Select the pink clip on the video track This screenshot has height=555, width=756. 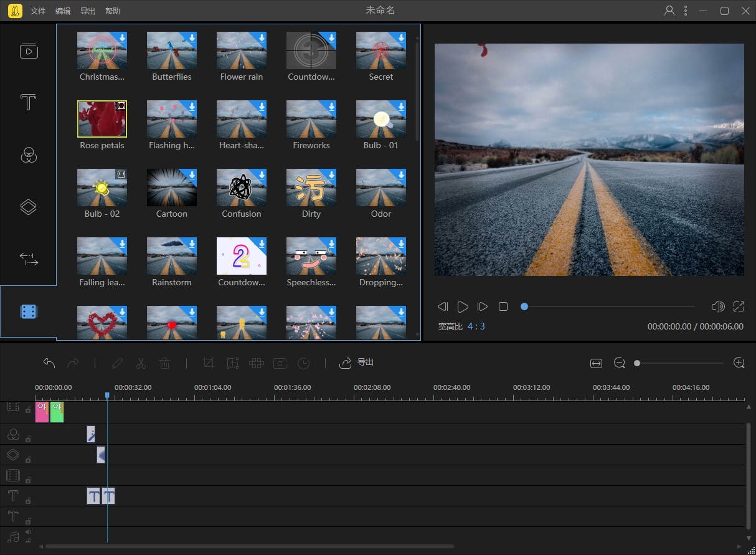click(x=42, y=412)
